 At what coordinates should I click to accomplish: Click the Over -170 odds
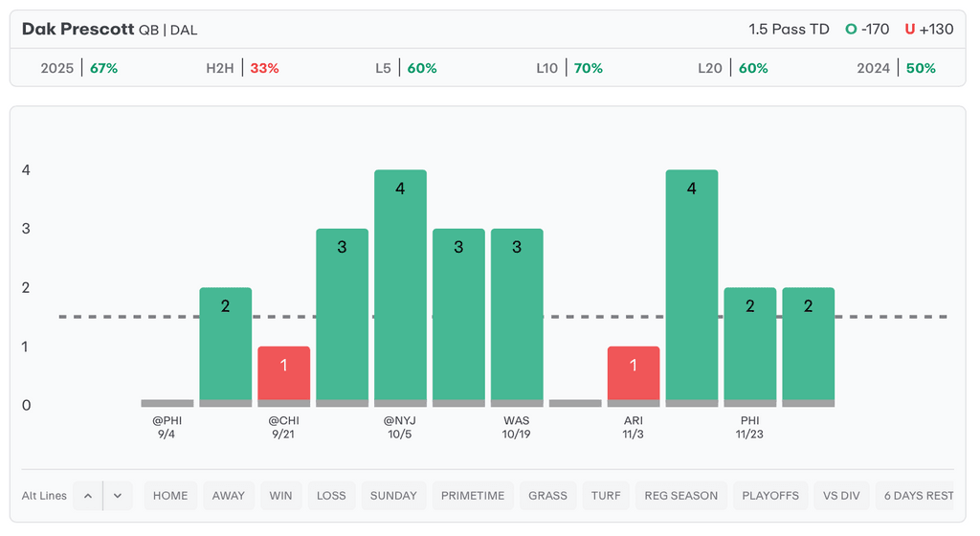867,30
